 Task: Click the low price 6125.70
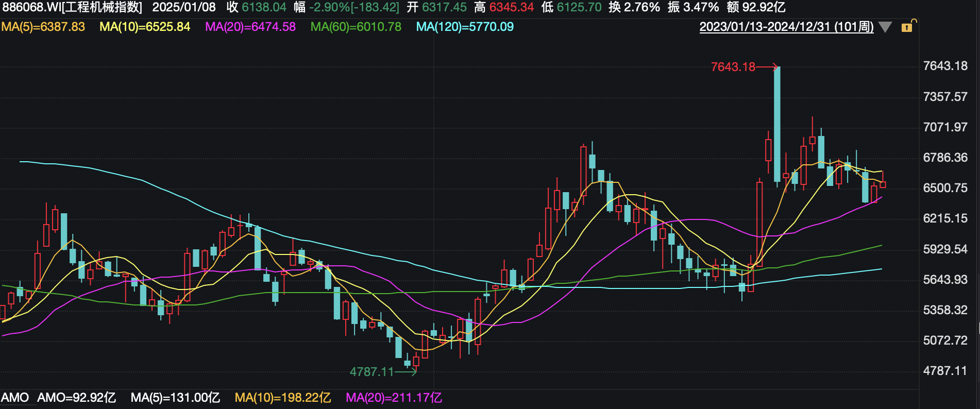579,7
